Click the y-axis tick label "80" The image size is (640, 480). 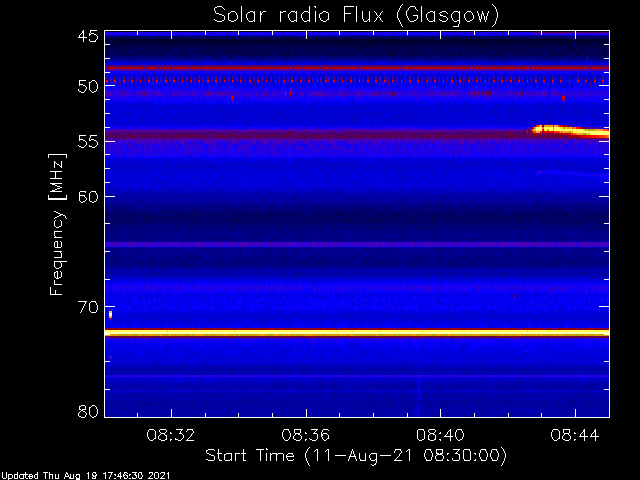point(88,411)
